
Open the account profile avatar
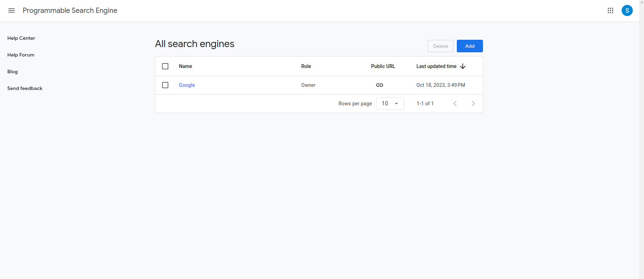[x=627, y=10]
